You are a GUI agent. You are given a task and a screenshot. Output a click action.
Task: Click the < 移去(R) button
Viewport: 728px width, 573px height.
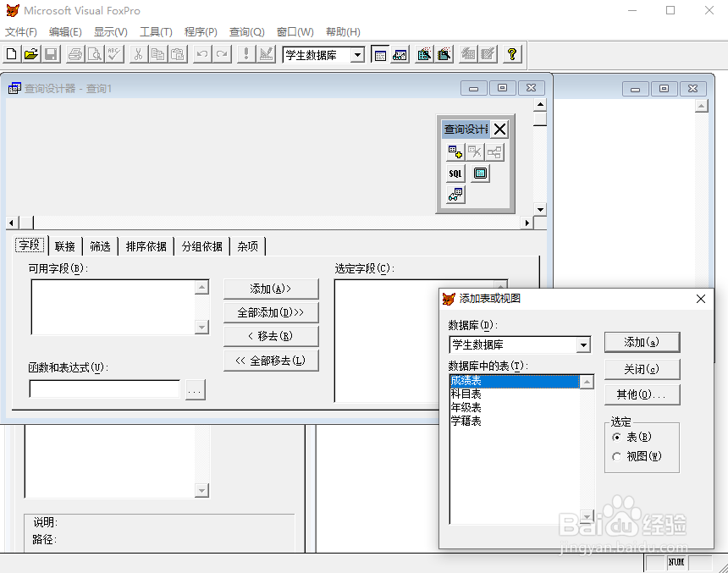coord(271,336)
